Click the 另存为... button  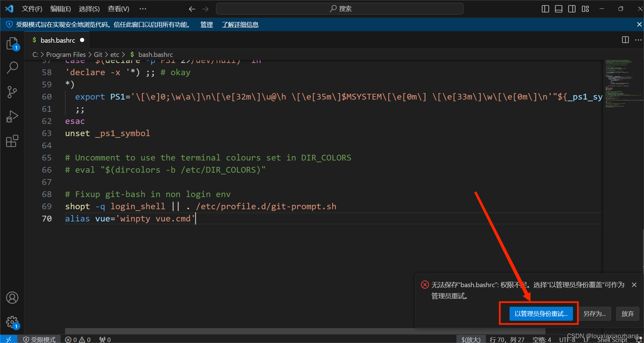point(595,314)
